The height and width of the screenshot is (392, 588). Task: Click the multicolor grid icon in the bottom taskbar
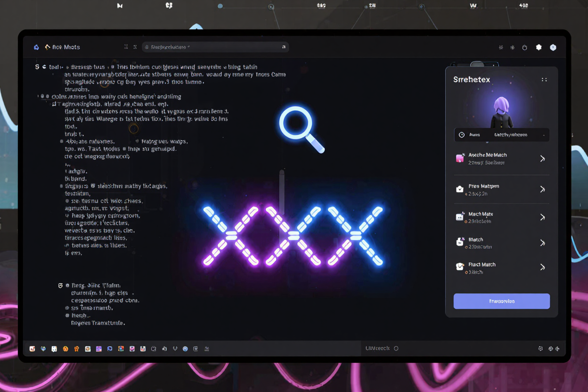(121, 349)
